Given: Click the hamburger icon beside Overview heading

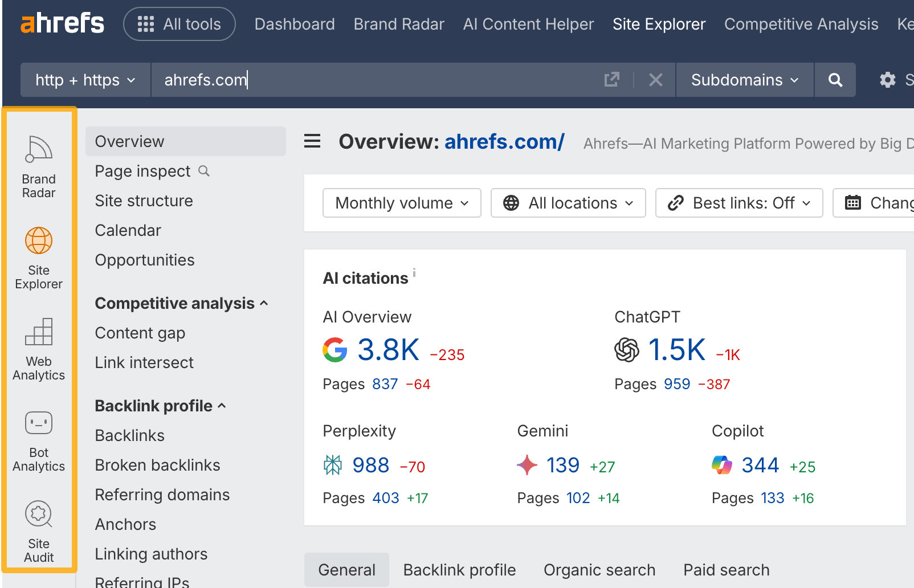Looking at the screenshot, I should [312, 141].
